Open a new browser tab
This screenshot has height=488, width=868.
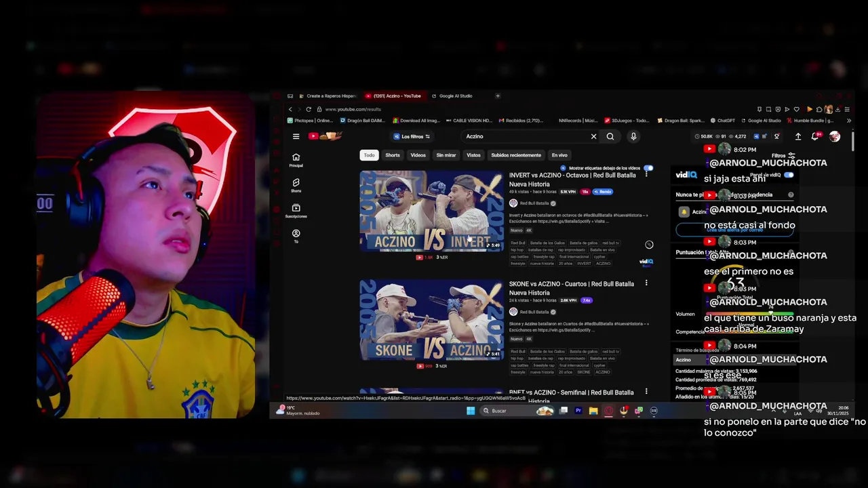498,96
